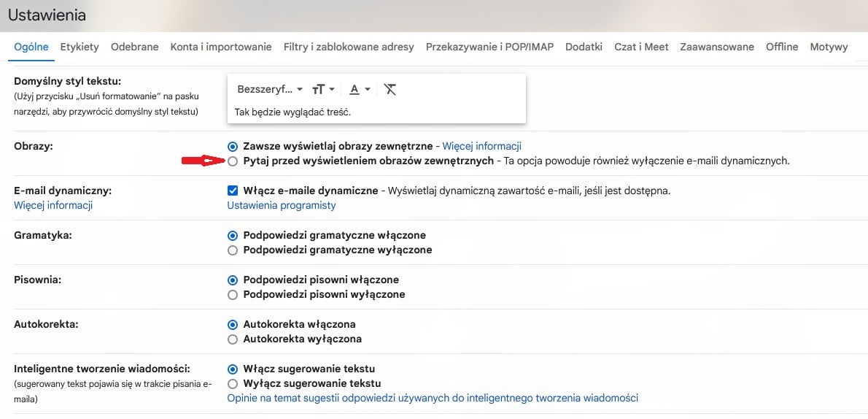Choose Autokorekta wyłączona radio button

pos(233,339)
